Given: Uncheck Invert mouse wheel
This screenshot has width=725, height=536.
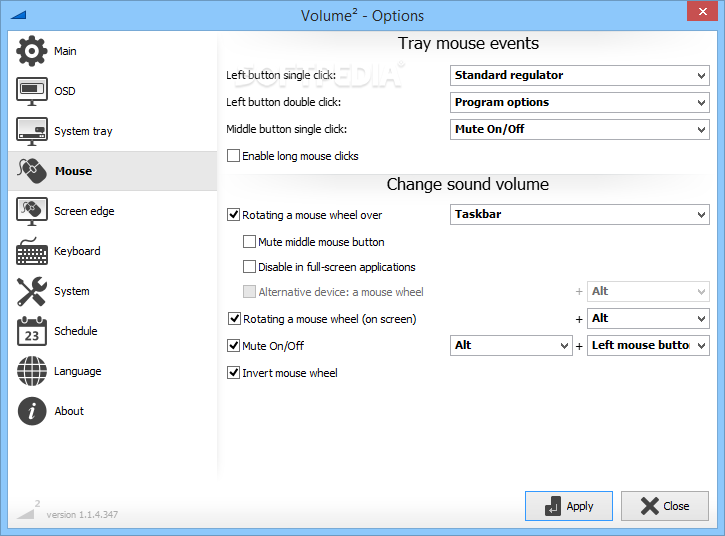Looking at the screenshot, I should pyautogui.click(x=233, y=372).
